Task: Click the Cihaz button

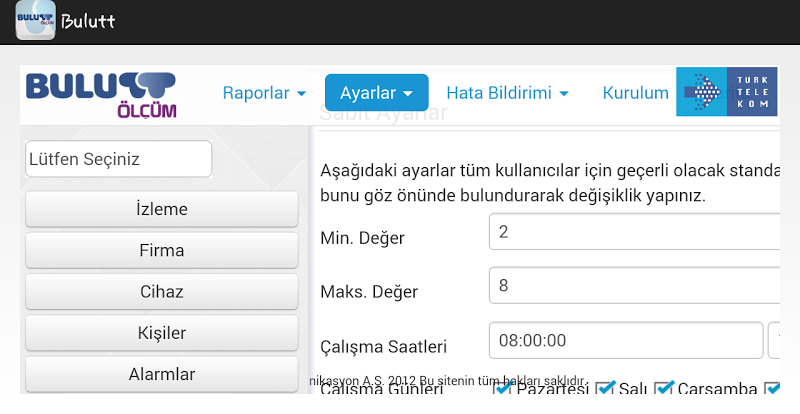Action: [162, 291]
